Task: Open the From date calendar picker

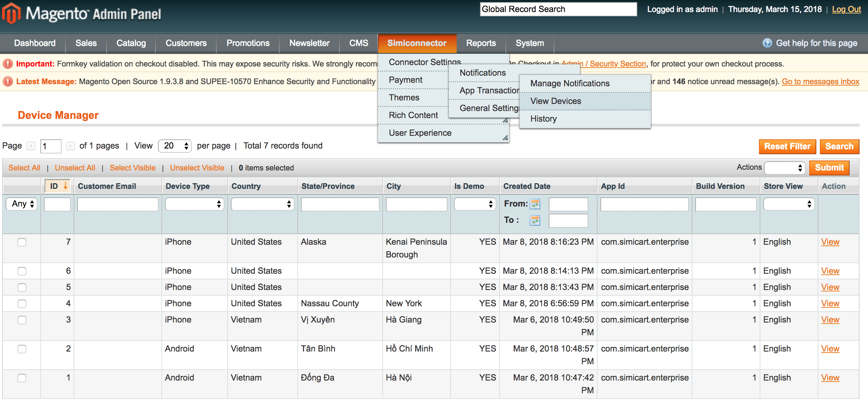Action: click(x=535, y=204)
